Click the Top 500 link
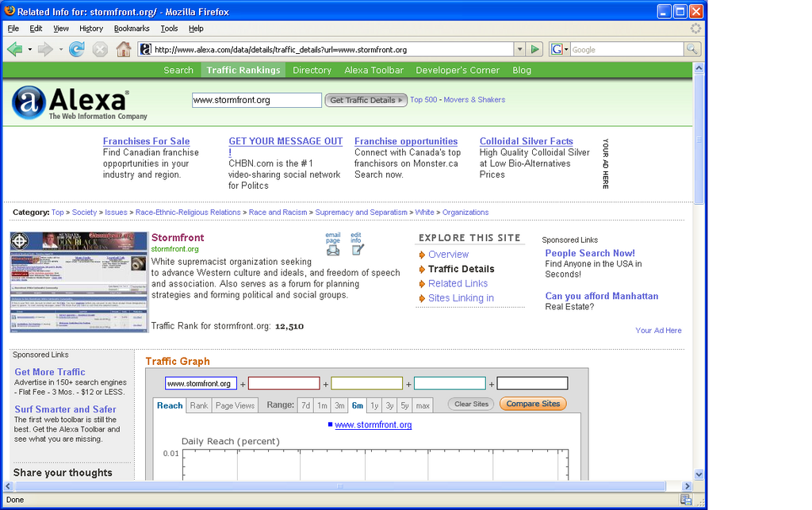Screen dimensions: 812x510 (423, 99)
